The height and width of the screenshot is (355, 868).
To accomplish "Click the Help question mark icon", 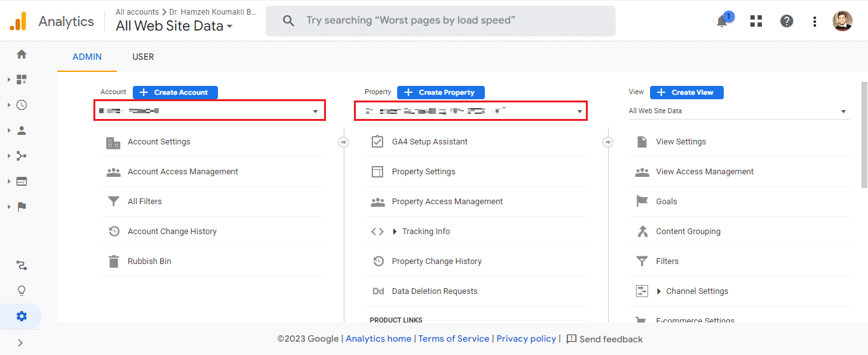I will pos(787,21).
